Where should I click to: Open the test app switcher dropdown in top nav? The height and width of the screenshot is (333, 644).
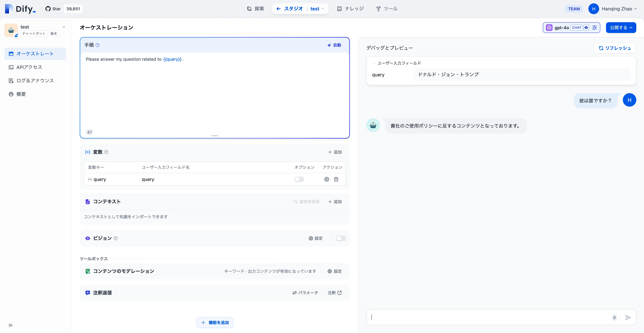point(317,9)
